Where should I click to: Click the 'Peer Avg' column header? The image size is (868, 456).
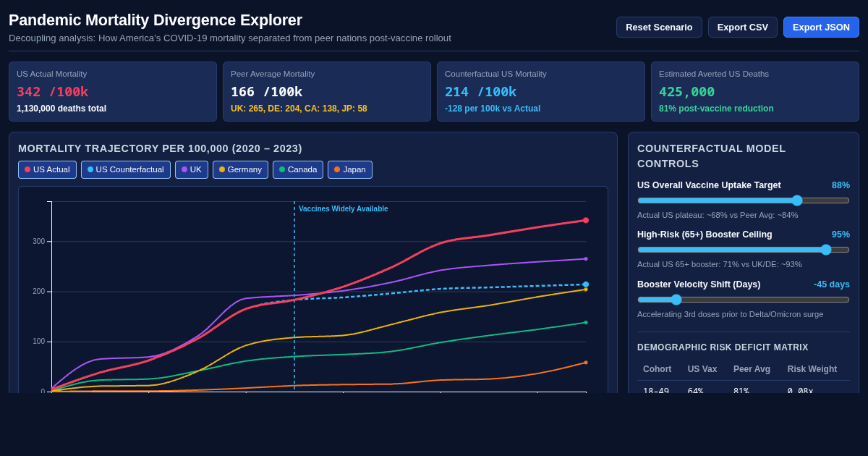(752, 369)
